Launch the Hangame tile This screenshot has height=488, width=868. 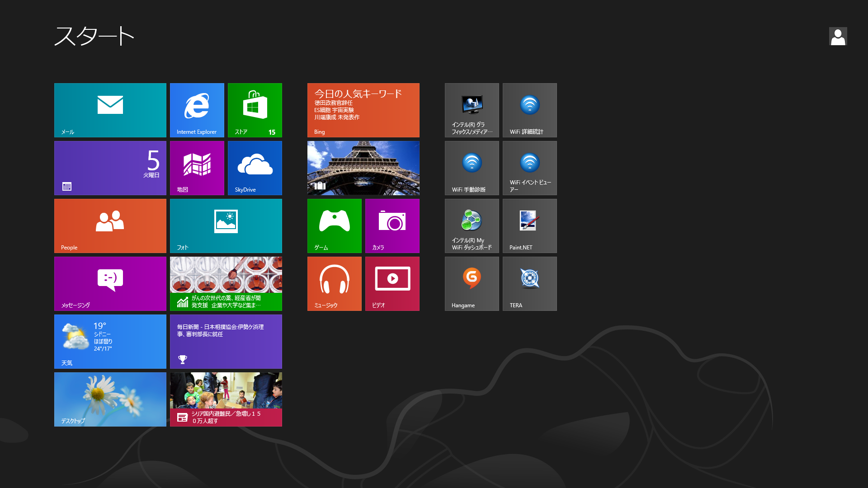click(x=472, y=283)
